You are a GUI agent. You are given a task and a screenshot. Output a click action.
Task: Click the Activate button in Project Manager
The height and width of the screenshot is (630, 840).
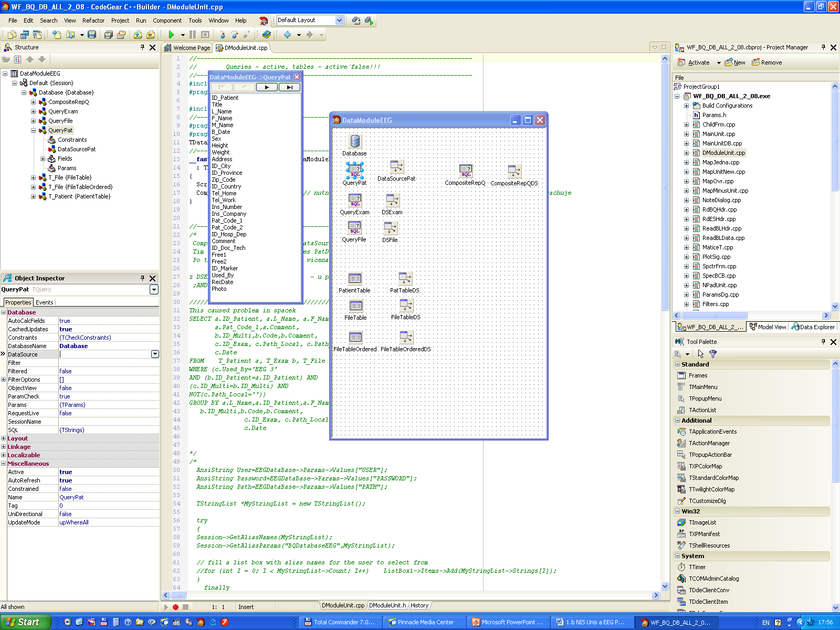click(x=694, y=62)
